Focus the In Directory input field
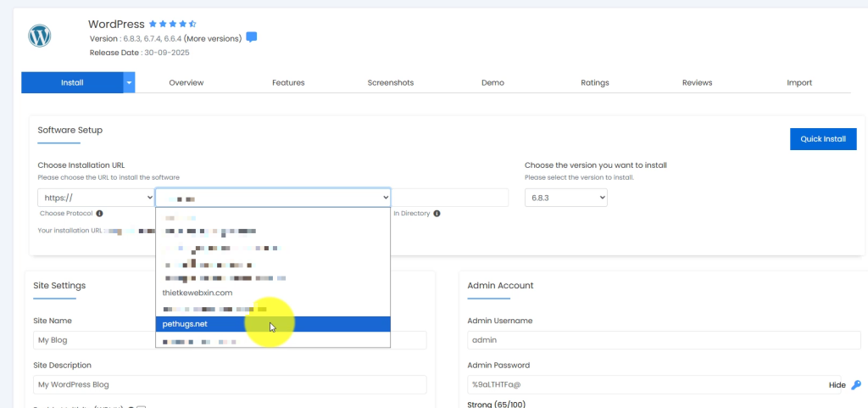The width and height of the screenshot is (868, 408). (449, 198)
